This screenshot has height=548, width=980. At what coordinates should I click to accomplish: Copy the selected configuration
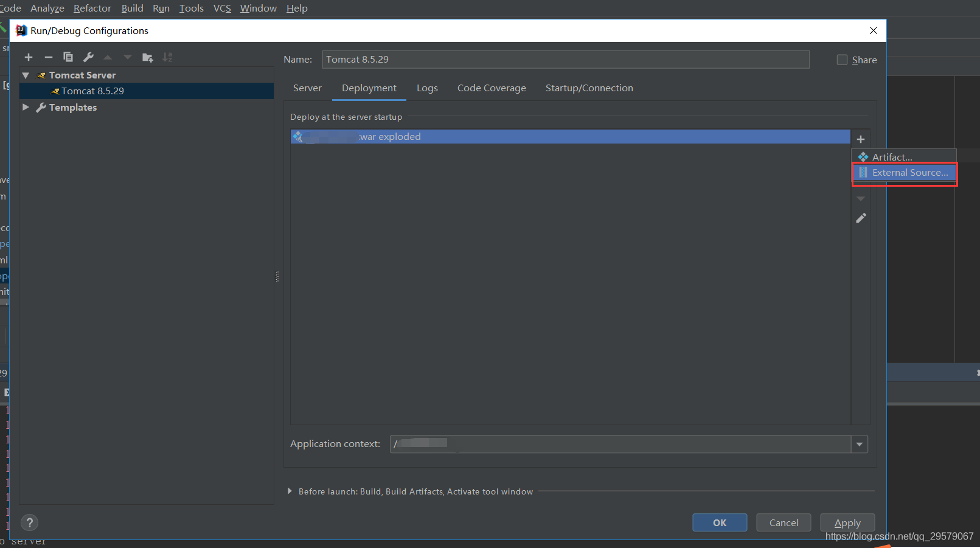click(x=68, y=57)
